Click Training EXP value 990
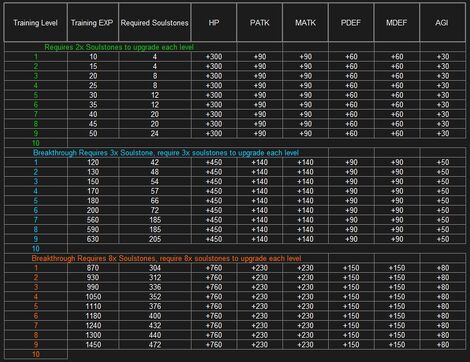 click(93, 287)
